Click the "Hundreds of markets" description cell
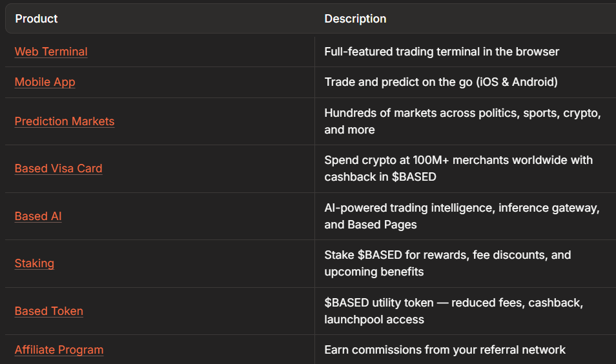616x364 pixels. click(462, 121)
